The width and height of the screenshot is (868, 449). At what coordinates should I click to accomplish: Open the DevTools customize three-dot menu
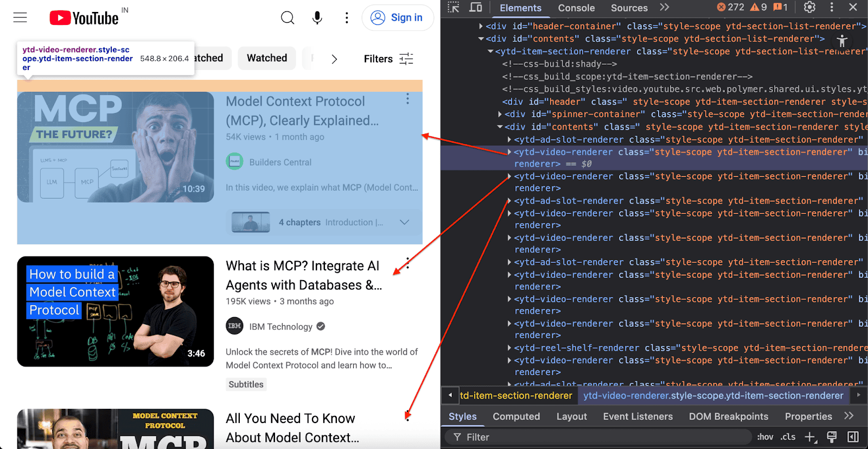(x=832, y=7)
